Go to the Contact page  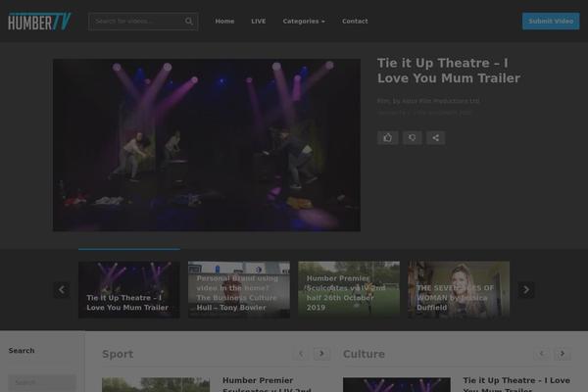pos(355,21)
